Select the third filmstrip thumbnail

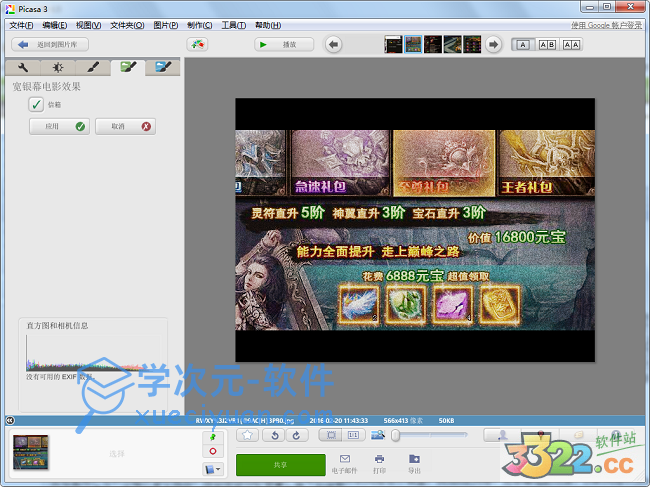(433, 44)
